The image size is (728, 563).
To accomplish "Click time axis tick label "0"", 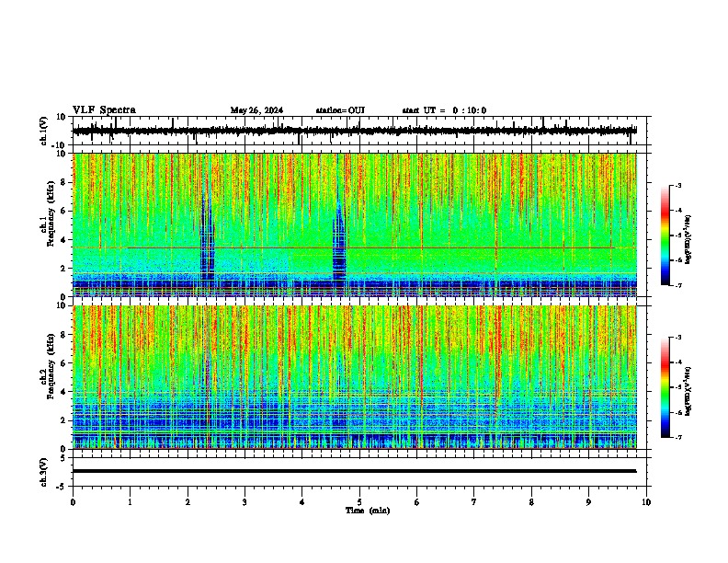I will click(73, 502).
